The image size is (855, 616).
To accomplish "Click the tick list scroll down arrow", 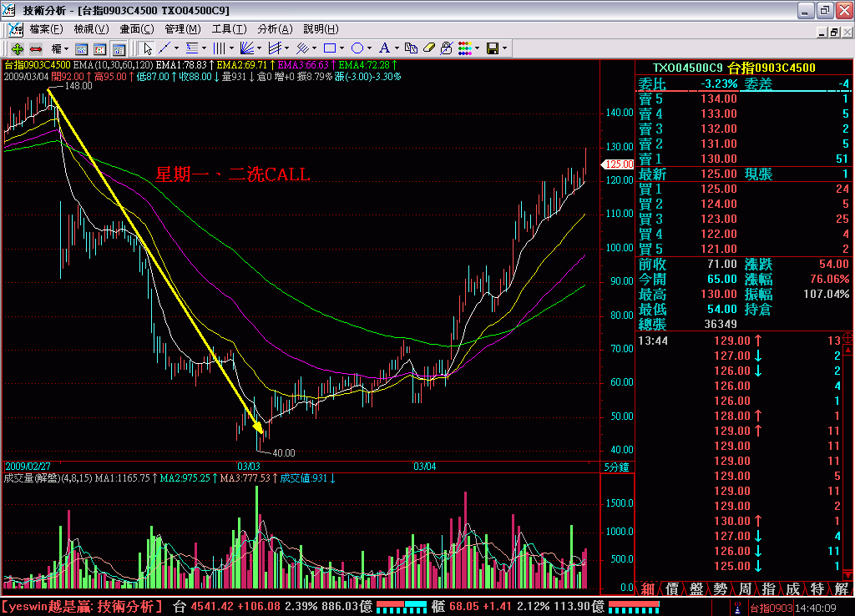I will [847, 574].
